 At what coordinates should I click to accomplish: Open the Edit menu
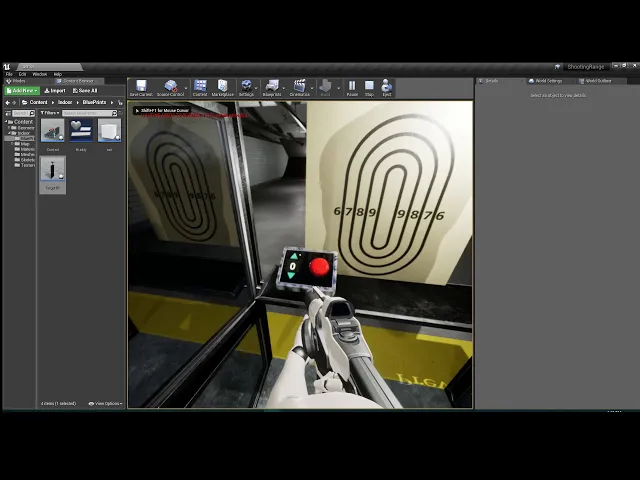pyautogui.click(x=22, y=74)
